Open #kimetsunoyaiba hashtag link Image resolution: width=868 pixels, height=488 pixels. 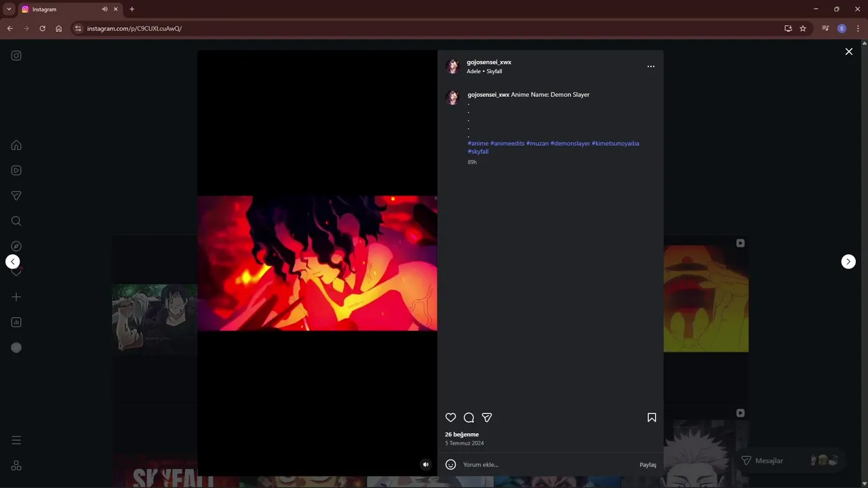coord(616,144)
